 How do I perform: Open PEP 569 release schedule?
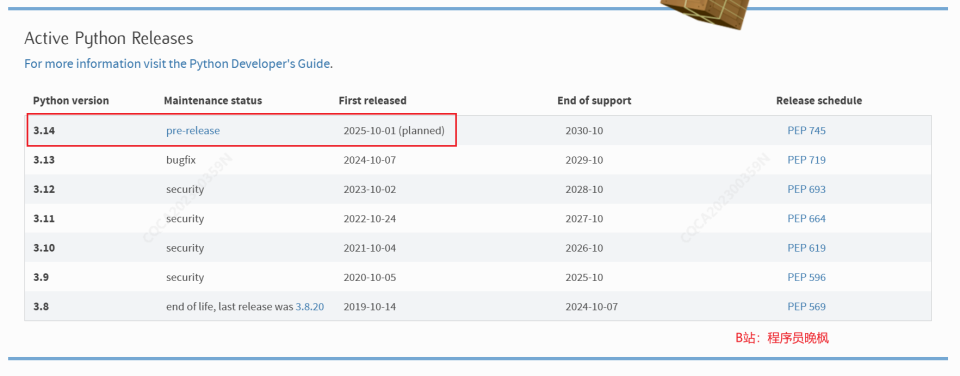pos(806,307)
